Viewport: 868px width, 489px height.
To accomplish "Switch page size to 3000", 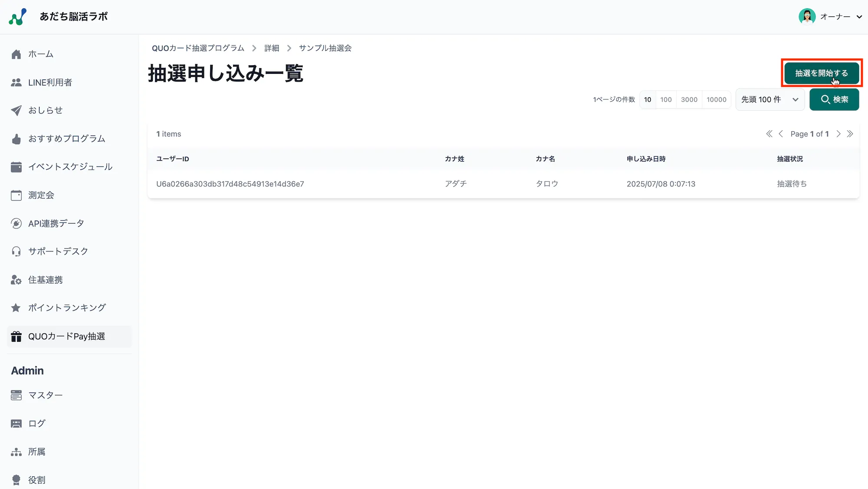I will [x=689, y=99].
